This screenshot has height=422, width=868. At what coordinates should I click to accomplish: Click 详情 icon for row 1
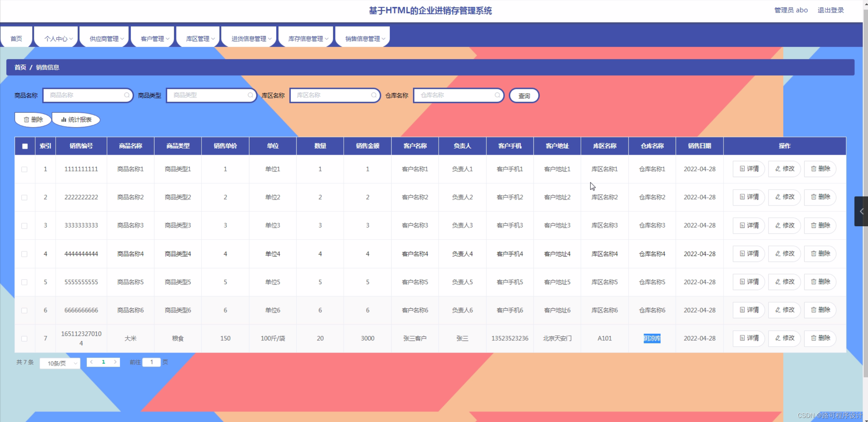[x=742, y=169]
